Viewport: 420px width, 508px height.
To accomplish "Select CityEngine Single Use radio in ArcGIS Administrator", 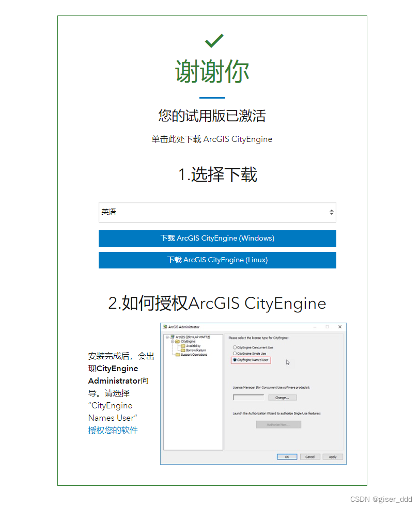I will click(235, 354).
